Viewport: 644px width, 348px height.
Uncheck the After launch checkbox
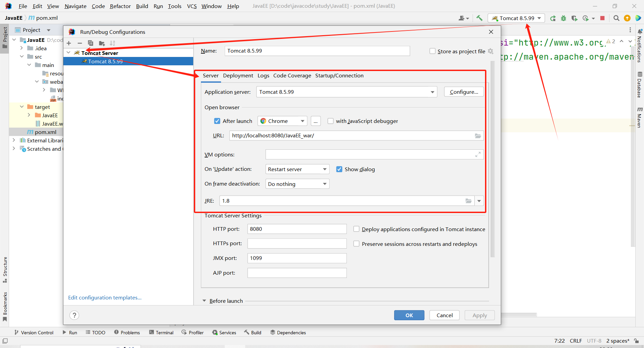click(217, 121)
